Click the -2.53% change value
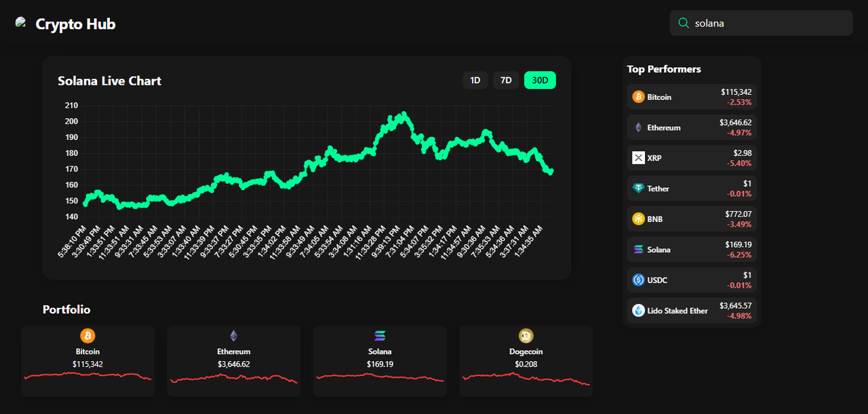868x414 pixels. 739,102
